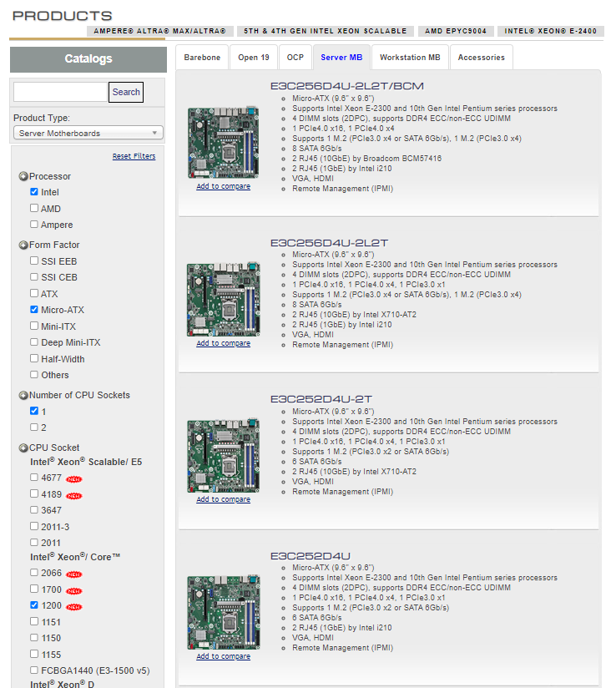This screenshot has height=688, width=616.
Task: Add E3C256D4U-2L2T to compare
Action: (x=224, y=343)
